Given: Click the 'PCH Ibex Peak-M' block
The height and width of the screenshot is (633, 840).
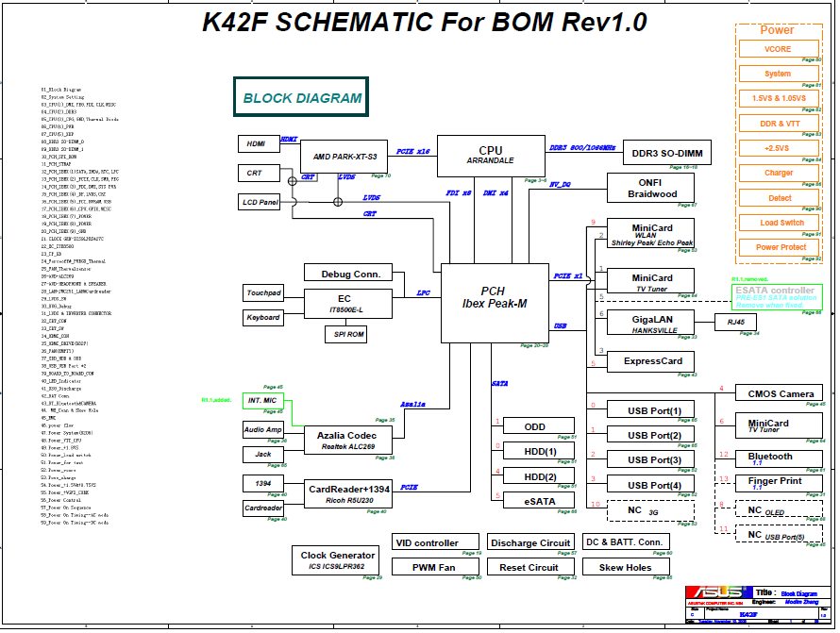Looking at the screenshot, I should tap(495, 303).
